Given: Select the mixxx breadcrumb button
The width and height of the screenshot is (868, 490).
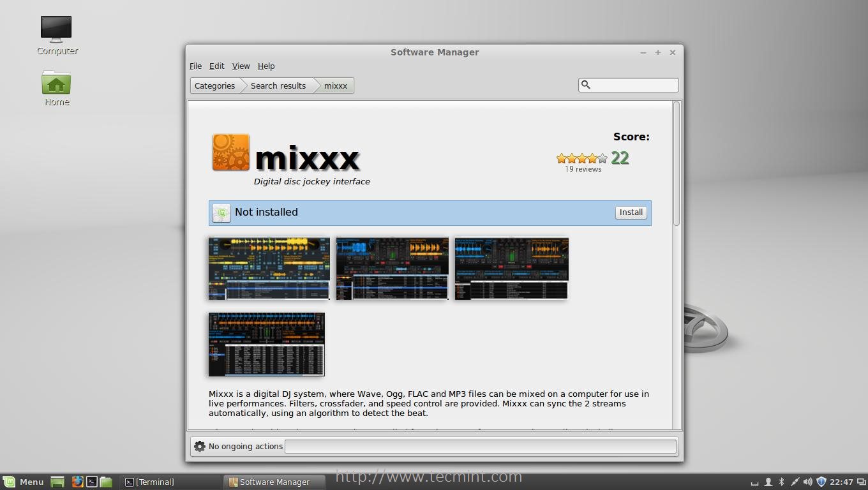Looking at the screenshot, I should [x=335, y=85].
